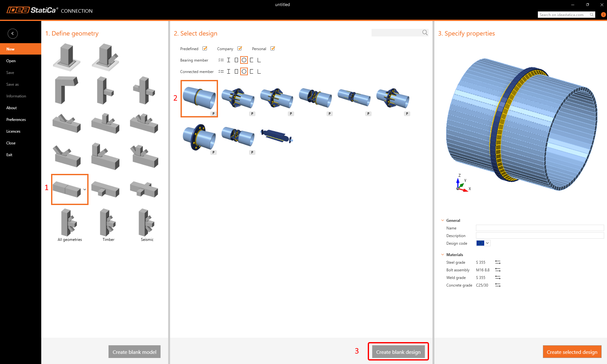Choose the column with one beam geometry
Image resolution: width=607 pixels, height=364 pixels.
(105, 90)
